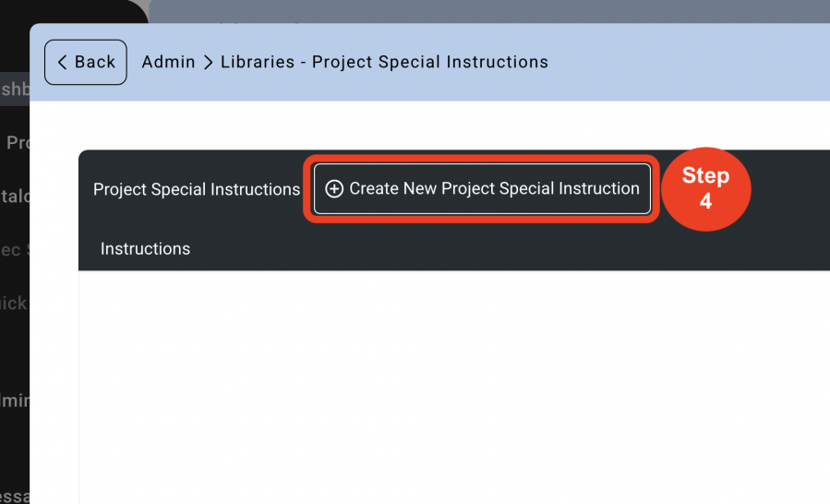
Task: Select Libraries - Project Special Instructions breadcrumb
Action: click(384, 62)
